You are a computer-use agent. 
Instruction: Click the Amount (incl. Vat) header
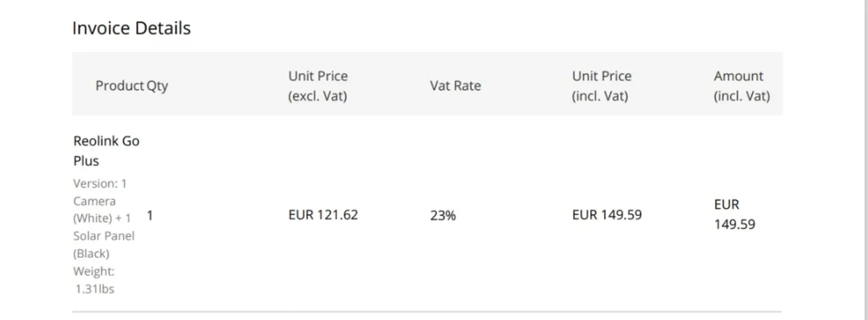741,86
